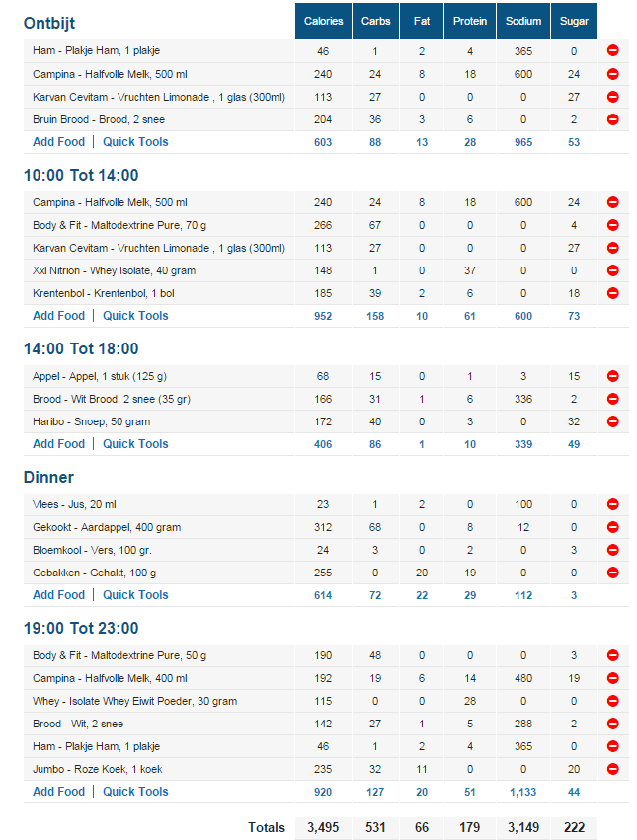This screenshot has height=840, width=637.
Task: Open Quick Tools for 19:00 Tot 23:00
Action: click(135, 792)
